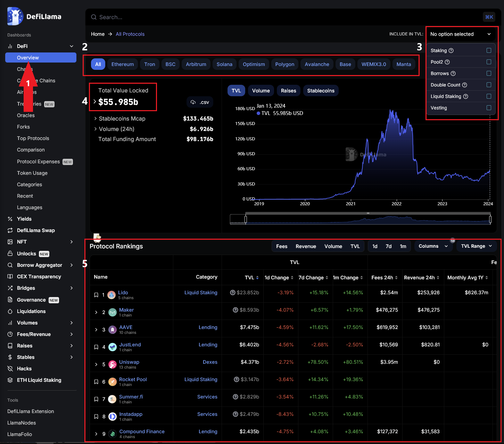Image resolution: width=504 pixels, height=444 pixels.
Task: Click the Staking help question icon
Action: (451, 50)
